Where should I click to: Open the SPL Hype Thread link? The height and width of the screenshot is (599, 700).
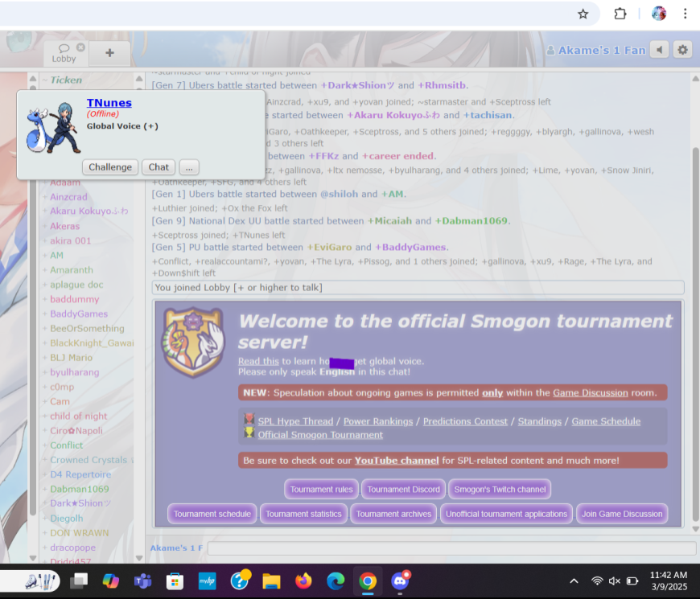295,421
